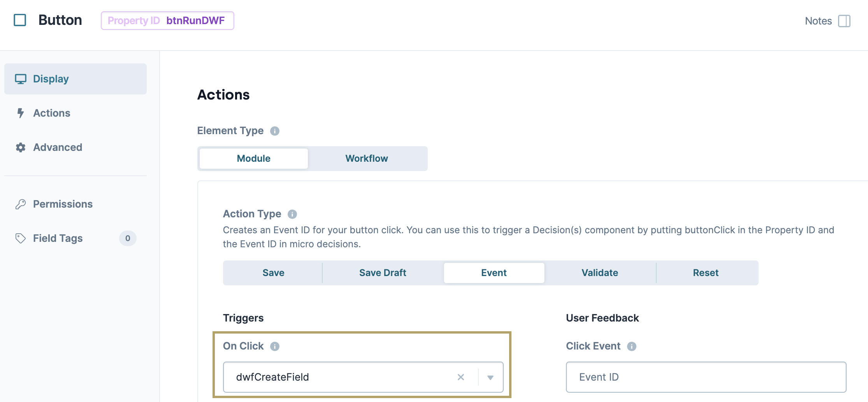Show the On Click info tooltip icon
This screenshot has height=402, width=868.
[x=275, y=346]
